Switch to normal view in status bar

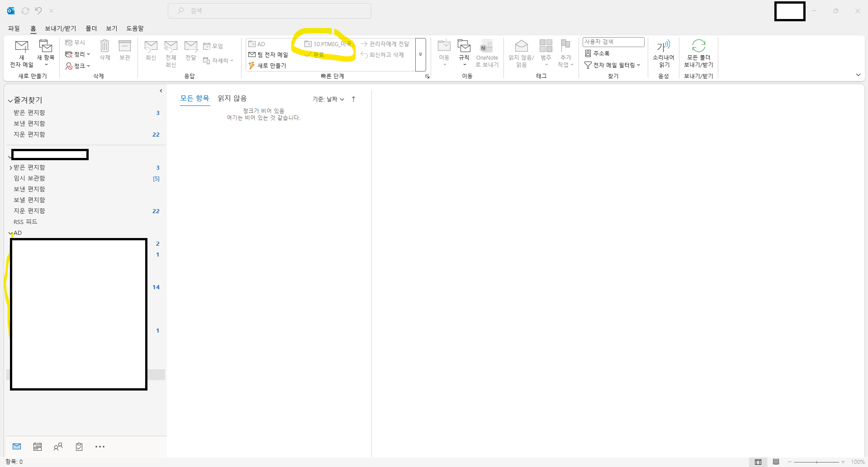[758, 462]
